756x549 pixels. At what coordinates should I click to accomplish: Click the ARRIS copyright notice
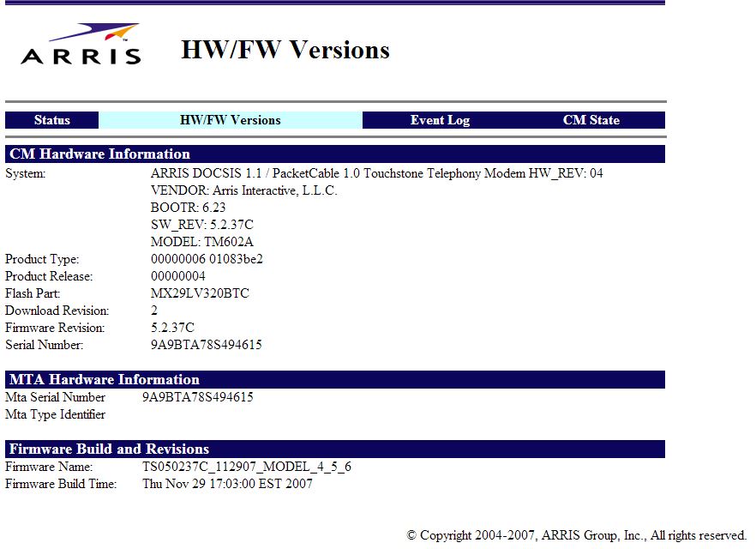pyautogui.click(x=576, y=535)
